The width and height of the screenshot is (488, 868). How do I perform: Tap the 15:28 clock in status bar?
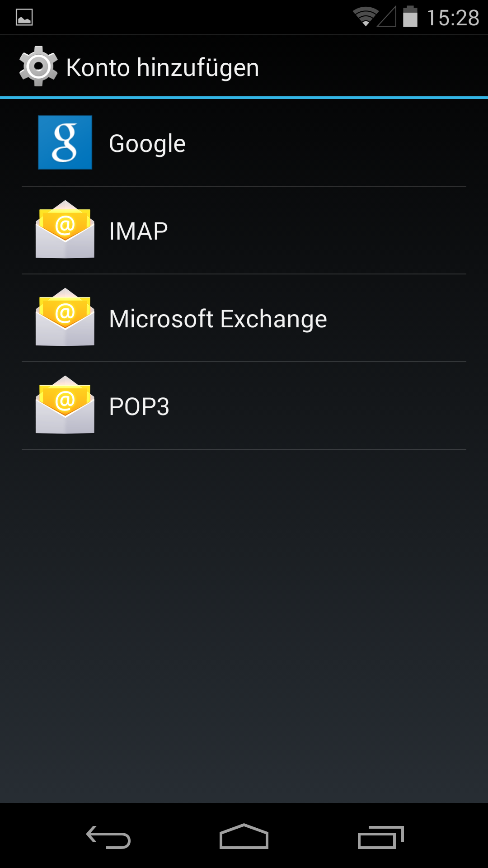(x=453, y=18)
